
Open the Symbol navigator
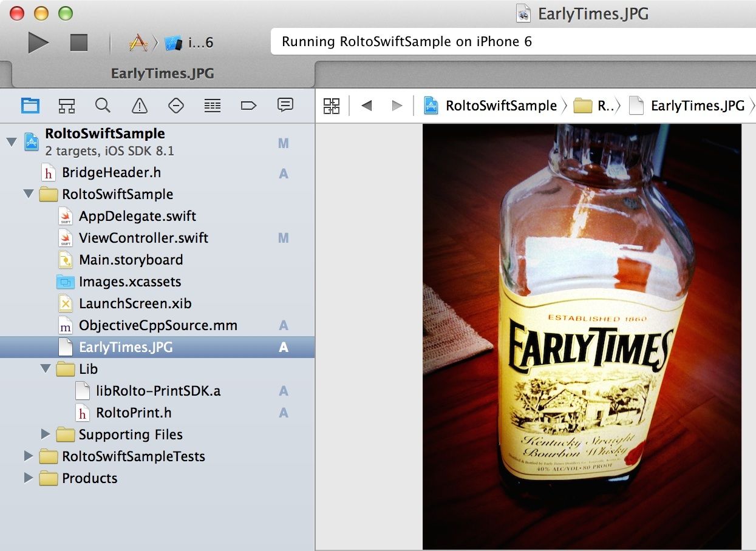point(67,106)
